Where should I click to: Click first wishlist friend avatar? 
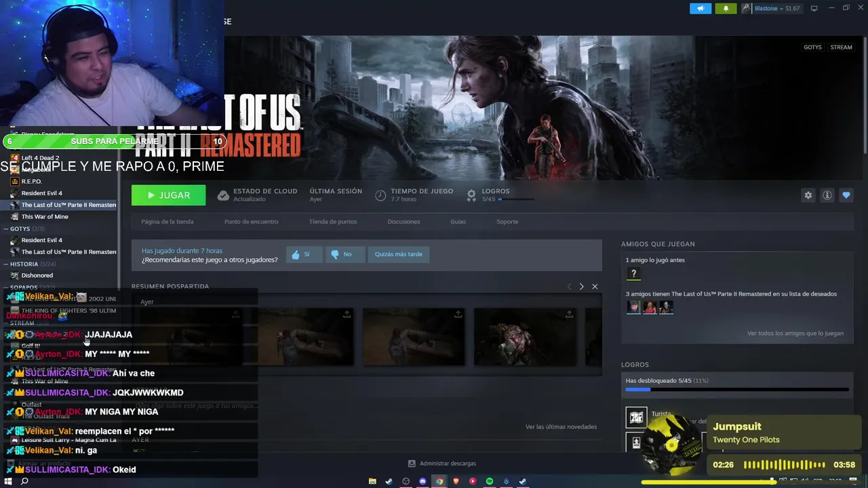[633, 308]
